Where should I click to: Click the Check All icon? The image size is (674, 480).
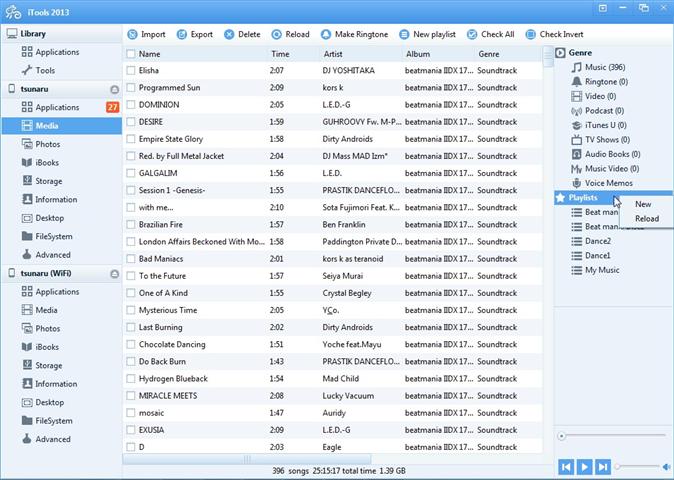click(472, 34)
